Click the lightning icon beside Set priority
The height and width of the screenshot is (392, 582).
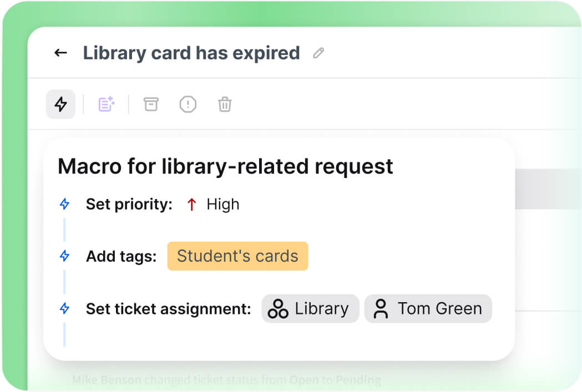(64, 204)
